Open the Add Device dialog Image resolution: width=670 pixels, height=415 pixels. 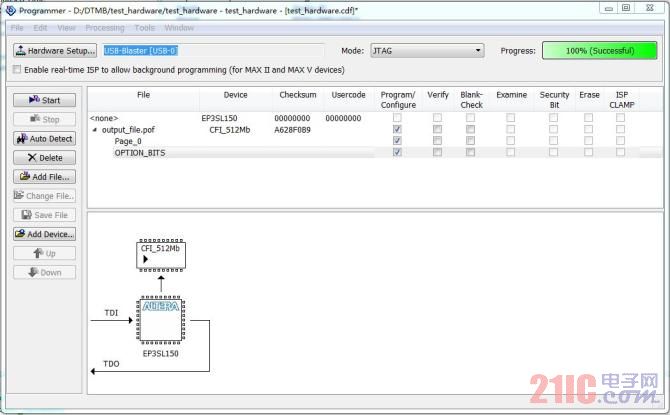(x=44, y=234)
